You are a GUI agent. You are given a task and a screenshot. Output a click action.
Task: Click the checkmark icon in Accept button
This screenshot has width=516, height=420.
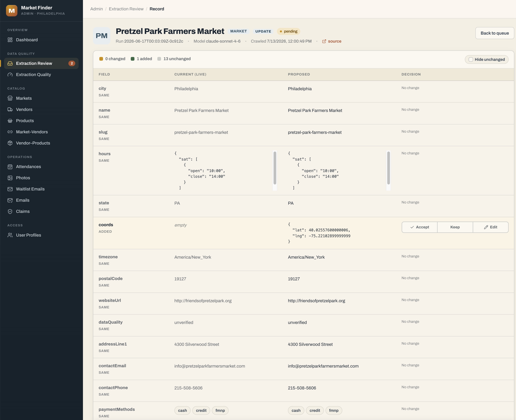pos(412,227)
